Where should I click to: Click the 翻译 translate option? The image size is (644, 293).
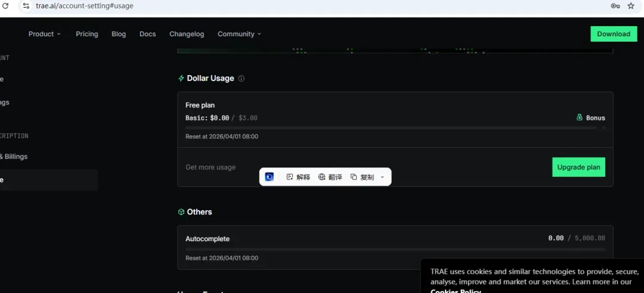click(x=330, y=177)
